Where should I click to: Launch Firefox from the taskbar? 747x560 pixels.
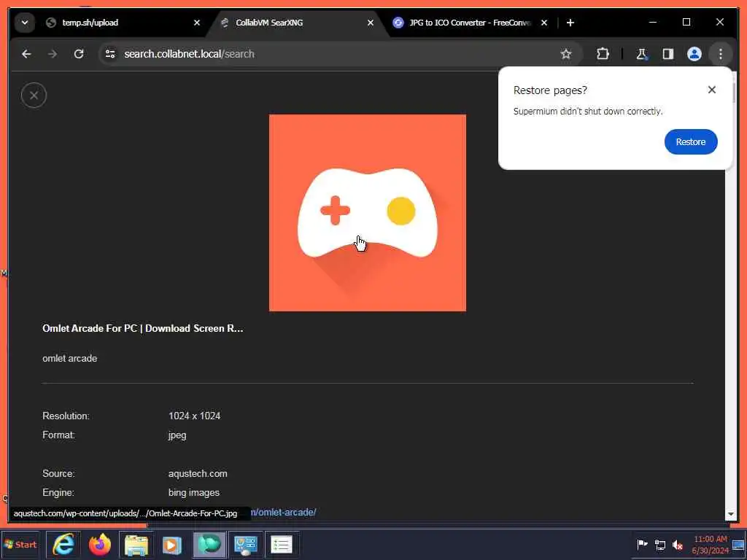click(x=99, y=544)
